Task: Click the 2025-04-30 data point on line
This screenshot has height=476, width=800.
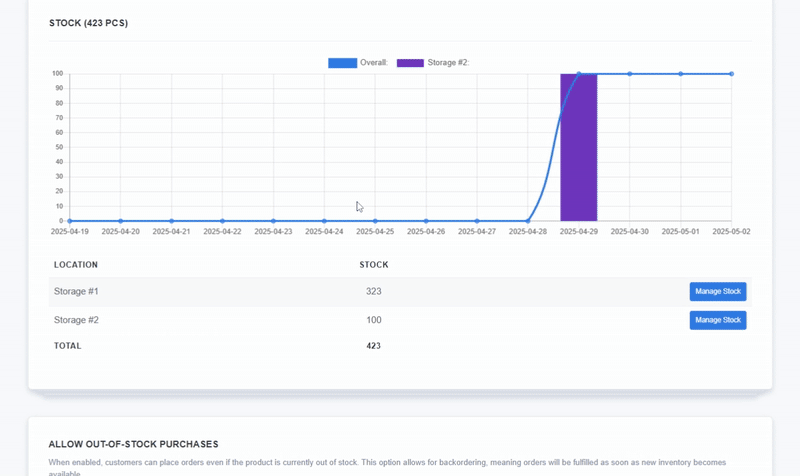Action: [630, 74]
